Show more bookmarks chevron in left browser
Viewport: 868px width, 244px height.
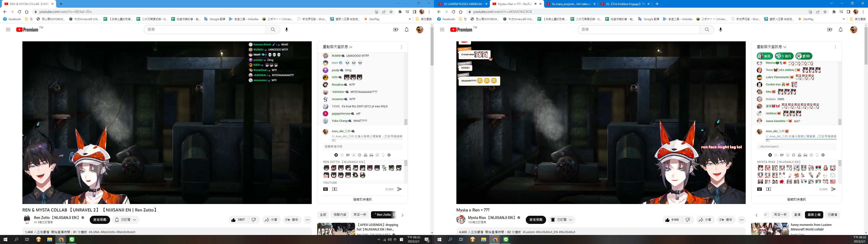point(410,19)
